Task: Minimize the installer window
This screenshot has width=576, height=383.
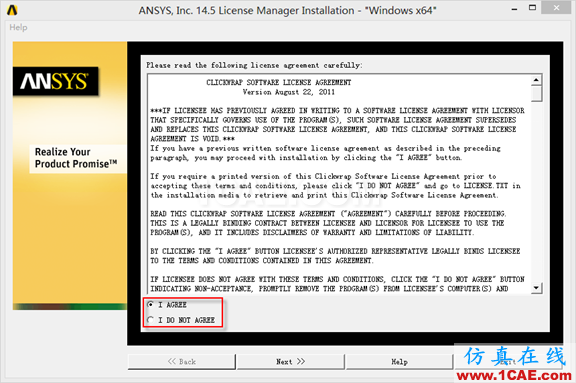Action: click(514, 9)
